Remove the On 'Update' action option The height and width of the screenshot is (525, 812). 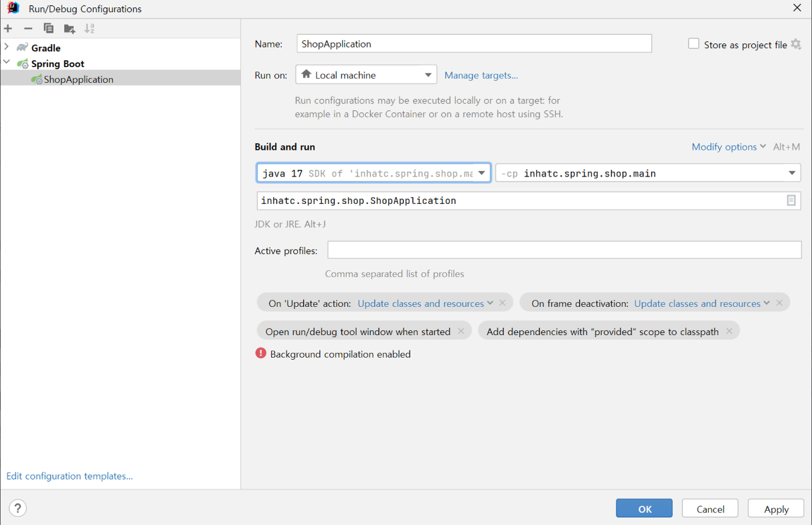click(x=503, y=303)
